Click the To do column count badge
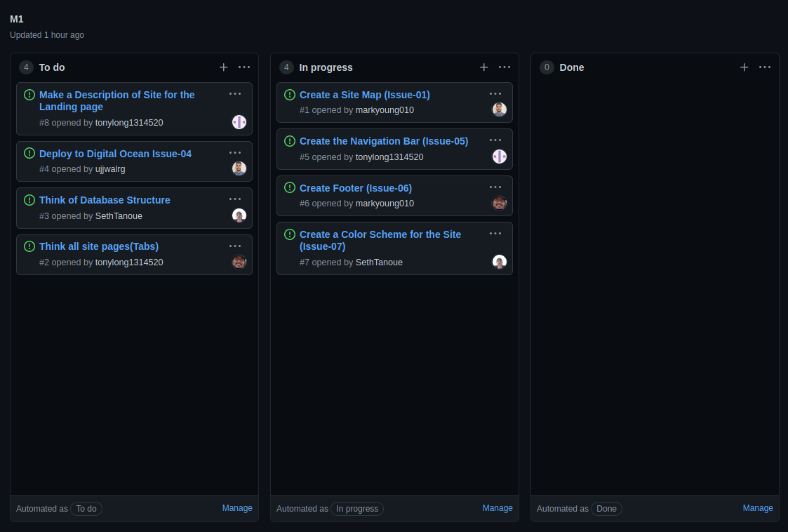Viewport: 788px width, 532px height. [x=27, y=67]
